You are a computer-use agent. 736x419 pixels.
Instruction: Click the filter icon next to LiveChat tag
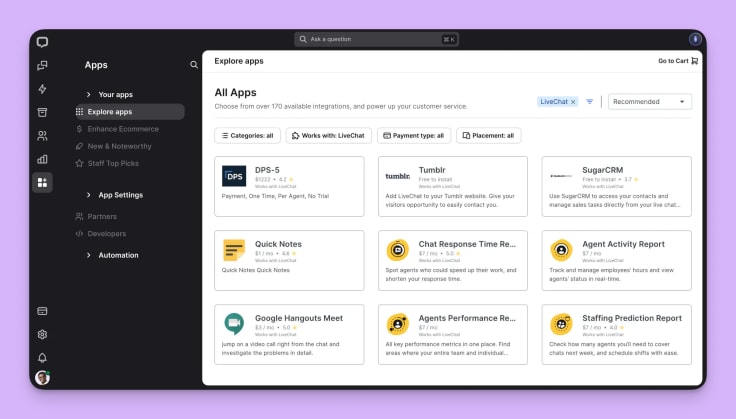pyautogui.click(x=590, y=102)
